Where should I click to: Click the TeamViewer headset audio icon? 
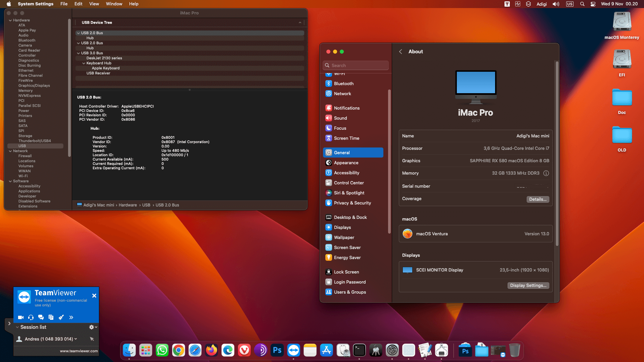pos(31,317)
